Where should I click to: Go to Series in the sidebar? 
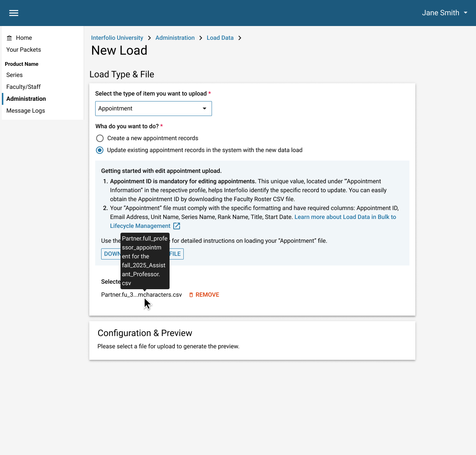point(15,75)
